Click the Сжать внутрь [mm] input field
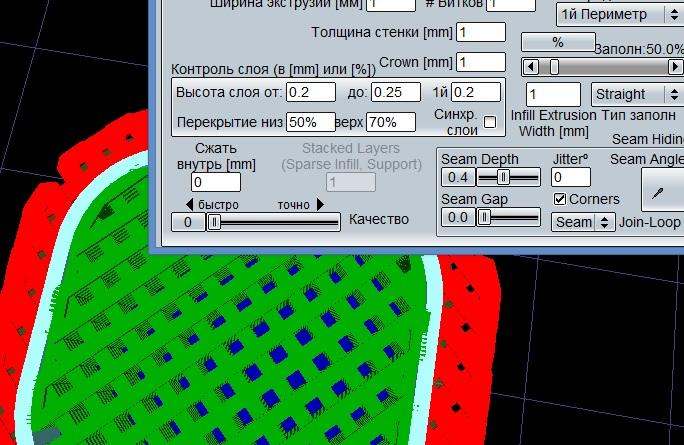This screenshot has height=445, width=684. 216,182
